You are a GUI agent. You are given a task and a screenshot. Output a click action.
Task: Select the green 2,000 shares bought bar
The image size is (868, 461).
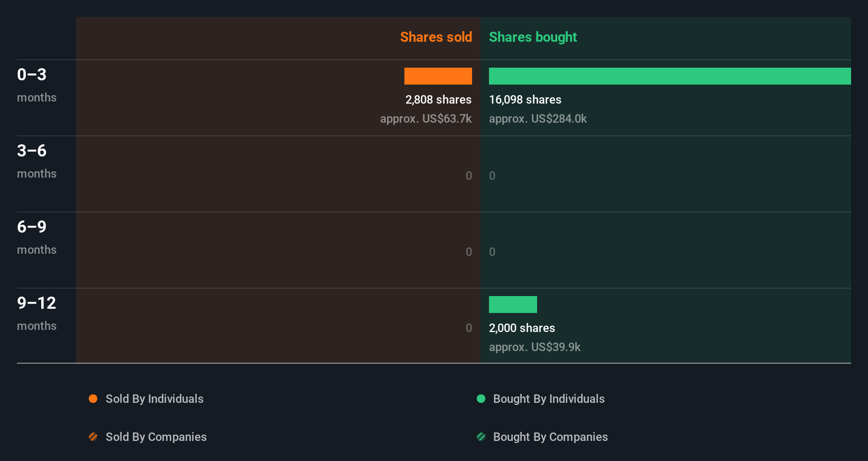click(513, 305)
